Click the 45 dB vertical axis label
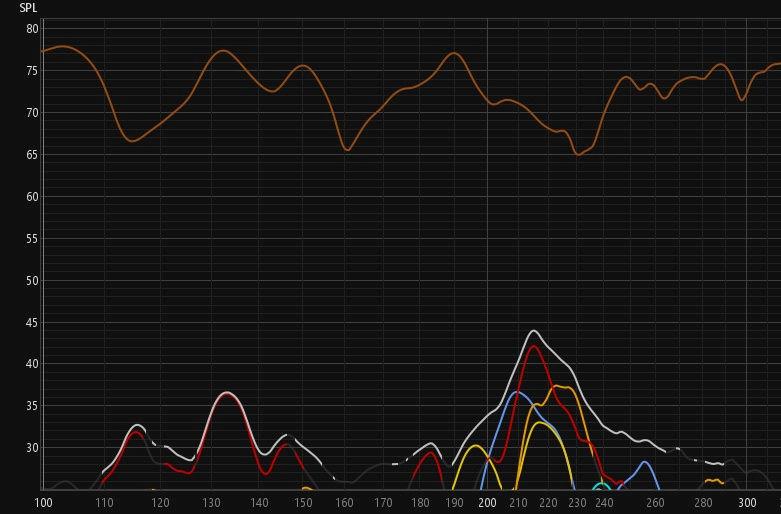This screenshot has height=514, width=781. click(32, 322)
